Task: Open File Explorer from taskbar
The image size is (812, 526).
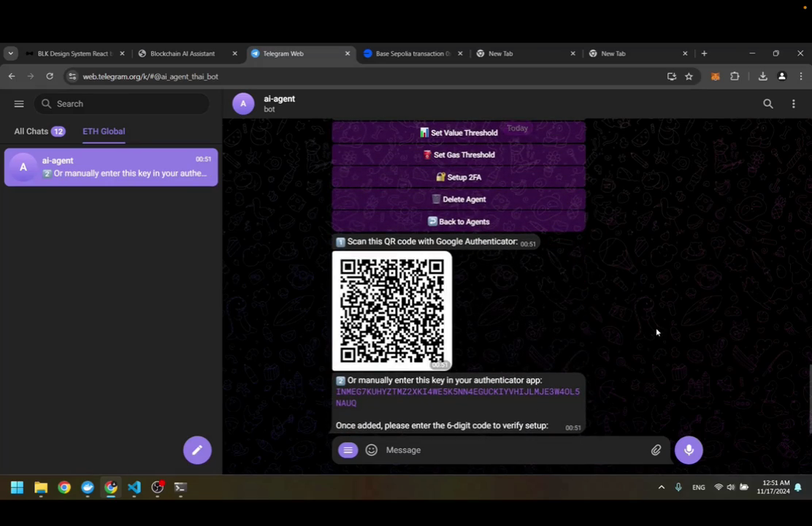Action: [41, 488]
